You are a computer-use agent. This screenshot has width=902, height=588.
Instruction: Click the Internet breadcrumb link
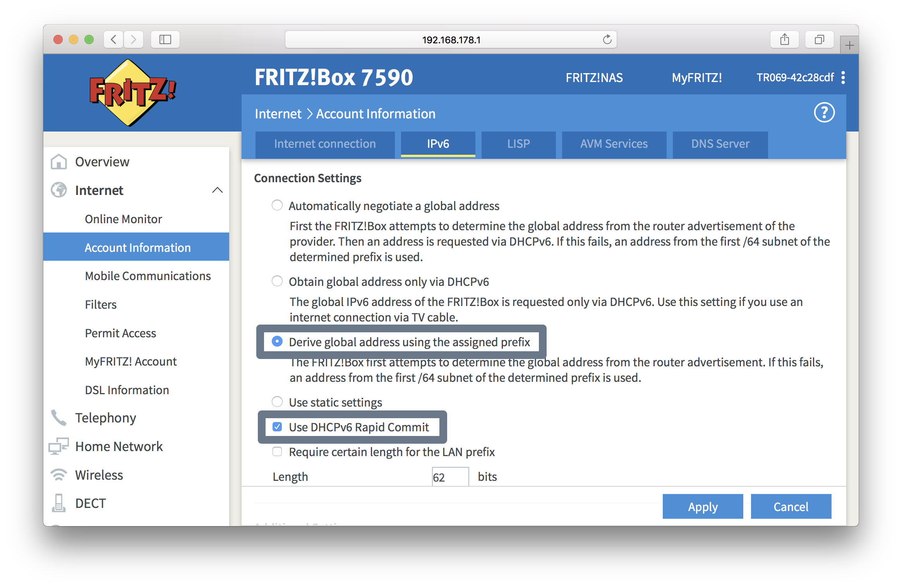[x=278, y=114]
